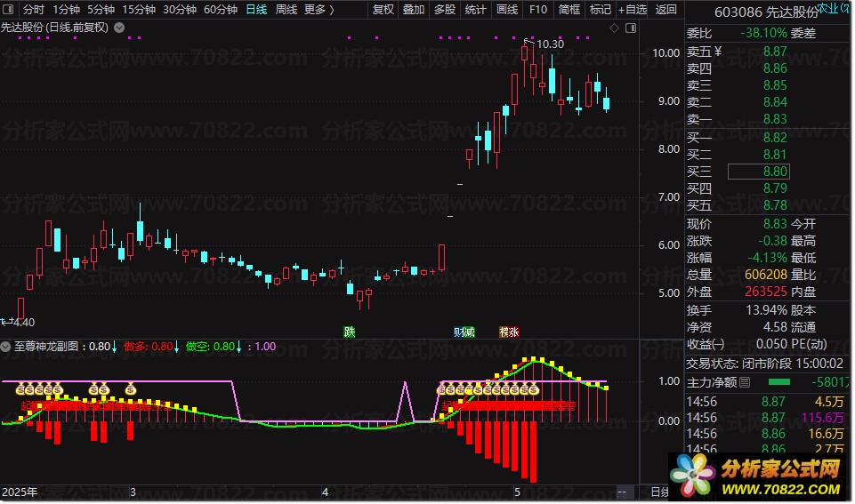
Task: Click the arrow after 做空 0.80
Action: click(238, 347)
